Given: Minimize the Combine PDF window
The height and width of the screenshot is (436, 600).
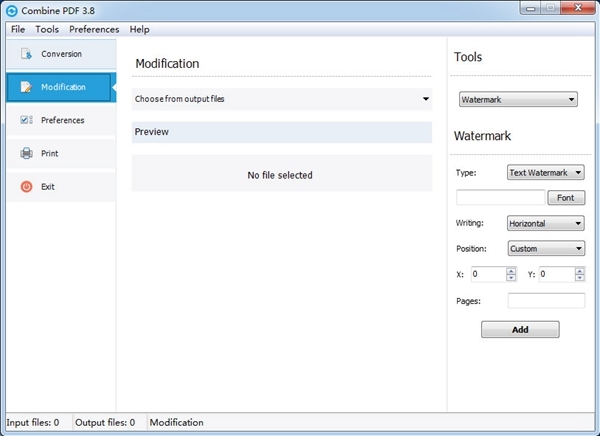Looking at the screenshot, I should click(x=531, y=8).
